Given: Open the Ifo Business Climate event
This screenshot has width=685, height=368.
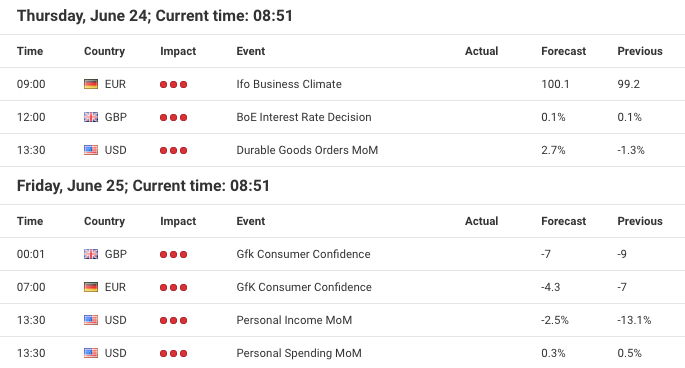Looking at the screenshot, I should pos(289,84).
